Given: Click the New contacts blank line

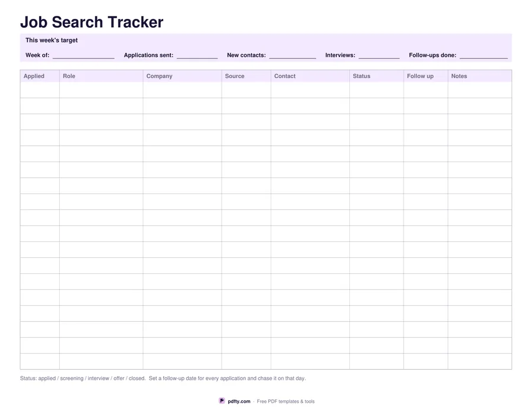Looking at the screenshot, I should tap(293, 56).
